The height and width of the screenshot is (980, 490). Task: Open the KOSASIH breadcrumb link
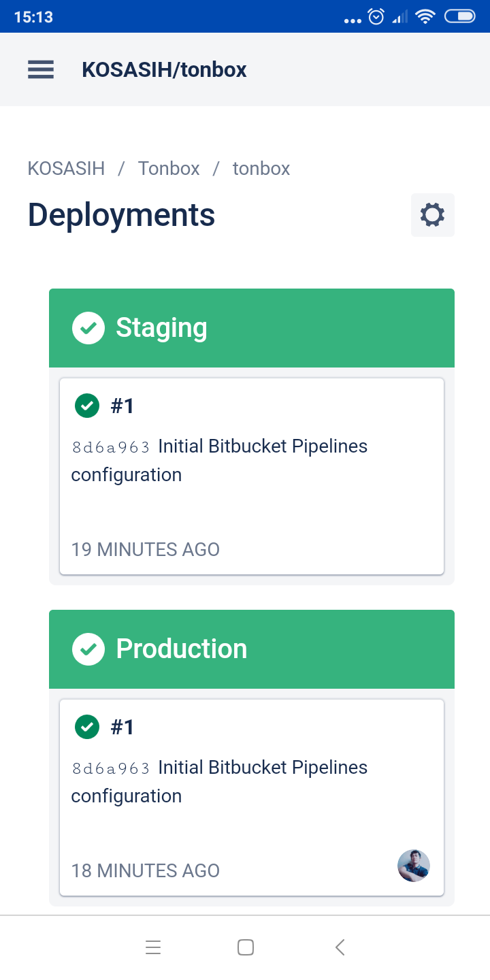(x=66, y=169)
